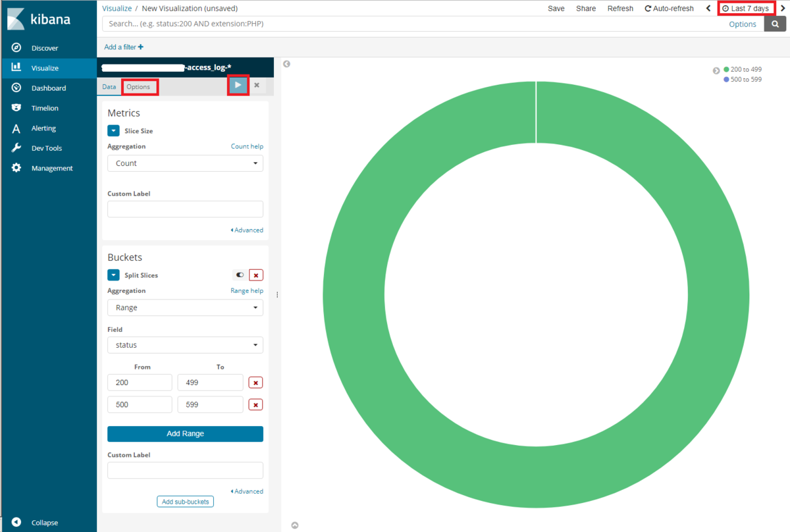Discard changes with the X button
The width and height of the screenshot is (790, 532).
tap(257, 86)
